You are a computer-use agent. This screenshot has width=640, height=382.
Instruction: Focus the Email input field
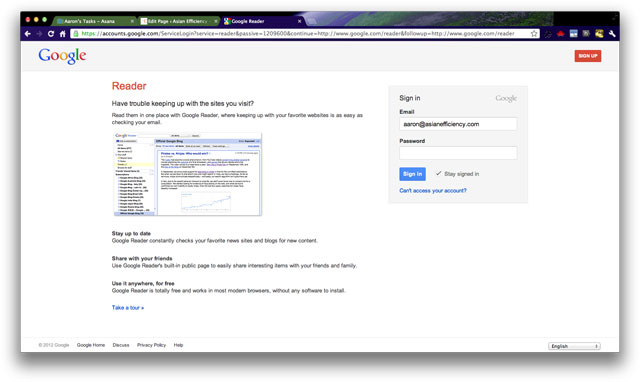click(458, 124)
